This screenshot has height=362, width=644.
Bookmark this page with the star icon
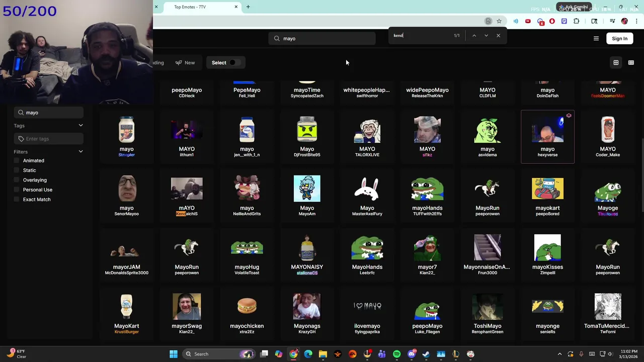pos(499,21)
